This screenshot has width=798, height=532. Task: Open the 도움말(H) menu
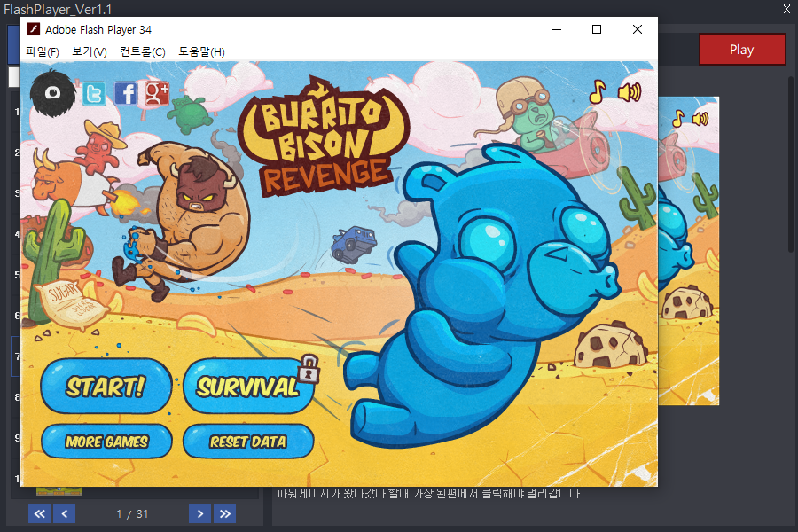click(x=201, y=52)
